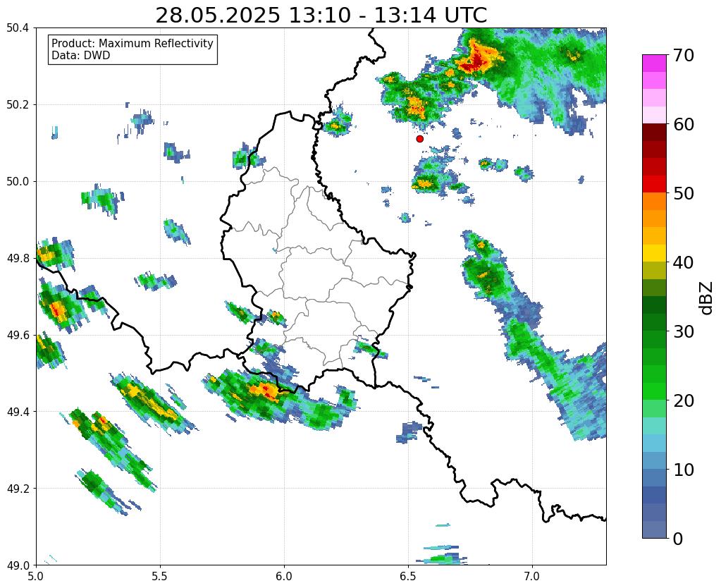Click the latitude tick label "49.4"
The height and width of the screenshot is (588, 721).
(x=18, y=412)
